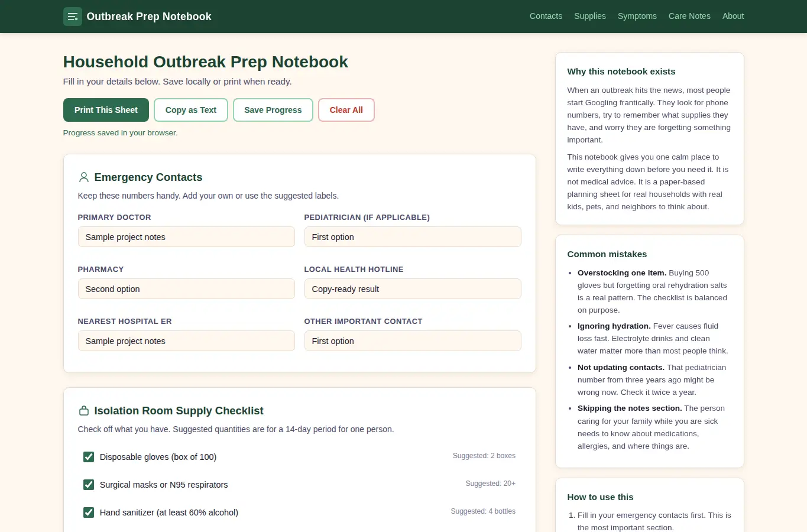Click the 'How to use this' heading
This screenshot has height=532, width=807.
coord(600,497)
